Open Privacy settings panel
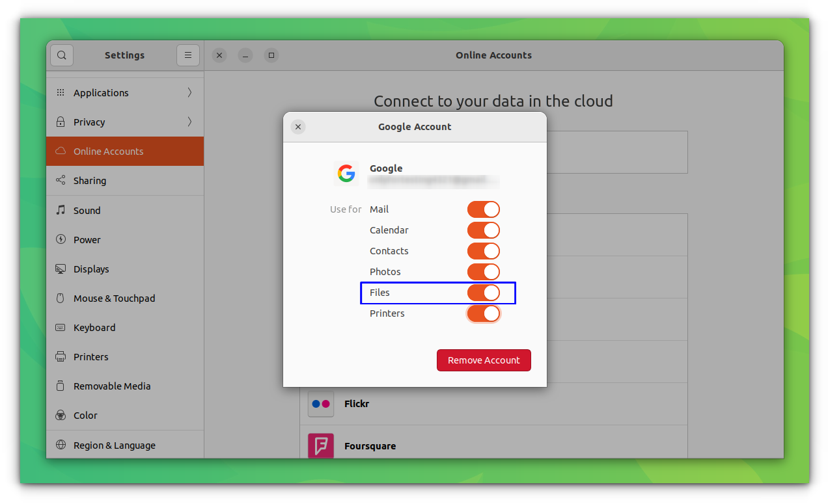The image size is (828, 504). [125, 122]
